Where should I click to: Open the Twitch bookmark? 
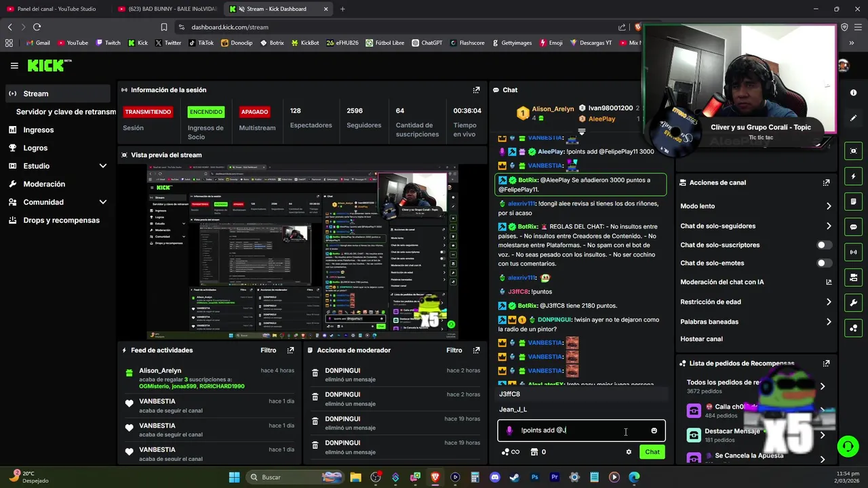point(108,43)
